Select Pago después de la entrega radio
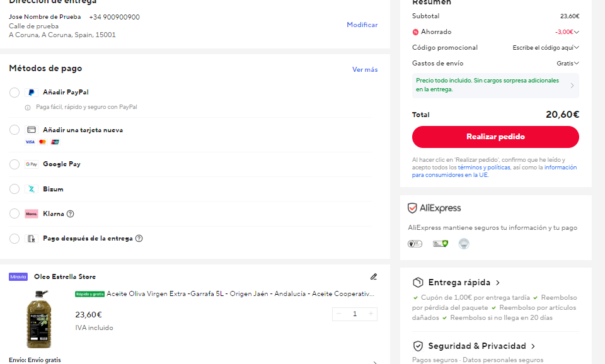Screen dimensions: 605x364 point(14,239)
